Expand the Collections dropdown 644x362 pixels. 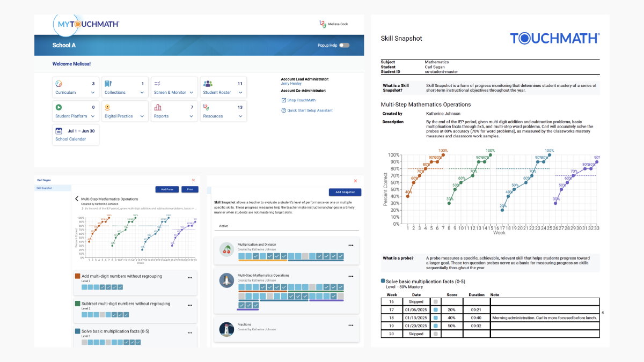tap(142, 93)
